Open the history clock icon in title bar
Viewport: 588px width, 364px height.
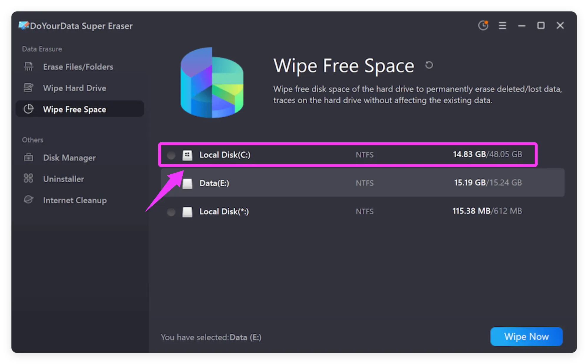point(483,25)
